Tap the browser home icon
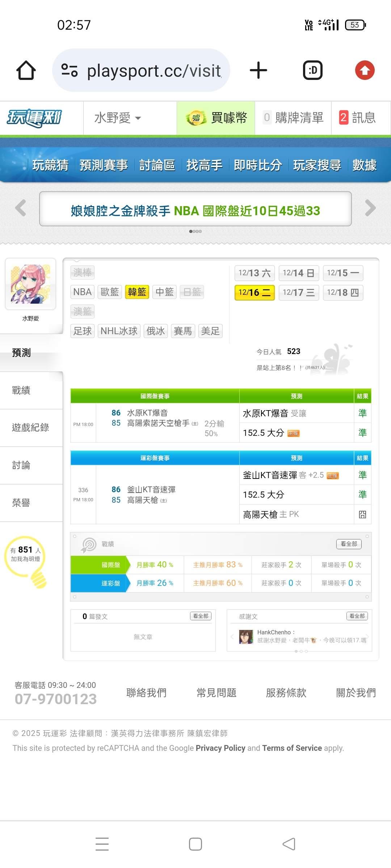This screenshot has width=391, height=868. point(26,70)
